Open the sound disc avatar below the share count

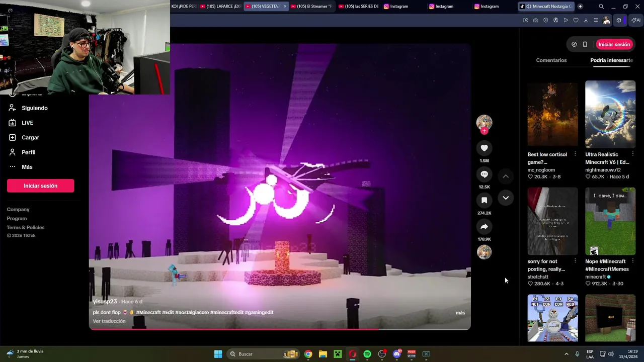point(484,252)
